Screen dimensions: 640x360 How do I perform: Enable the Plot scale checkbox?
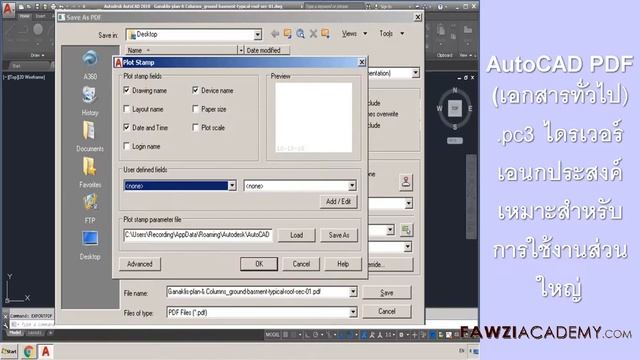pos(196,127)
